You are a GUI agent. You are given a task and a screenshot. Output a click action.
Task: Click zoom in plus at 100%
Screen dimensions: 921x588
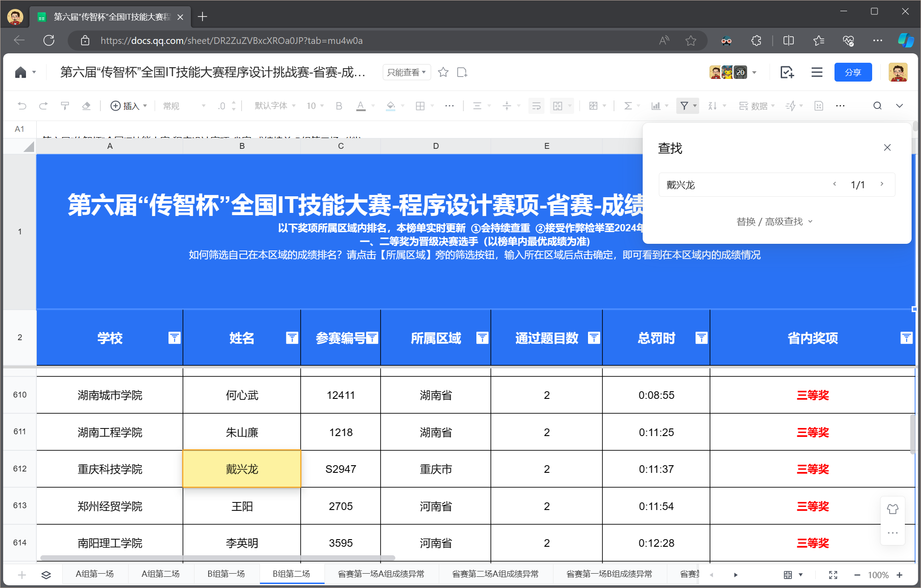coord(899,575)
